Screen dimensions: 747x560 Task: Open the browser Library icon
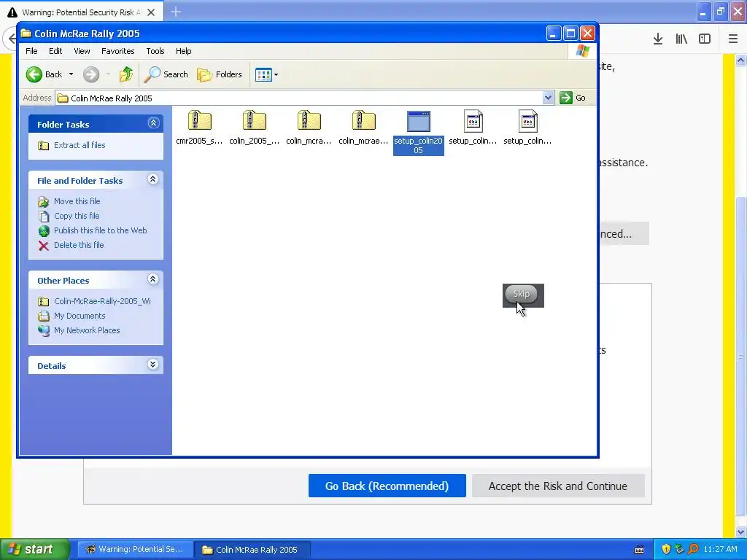(x=681, y=39)
